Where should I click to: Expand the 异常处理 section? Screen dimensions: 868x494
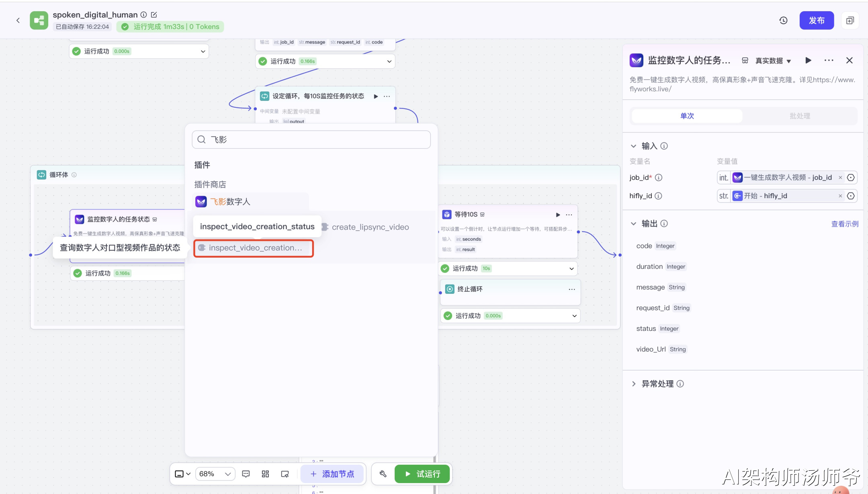tap(634, 384)
